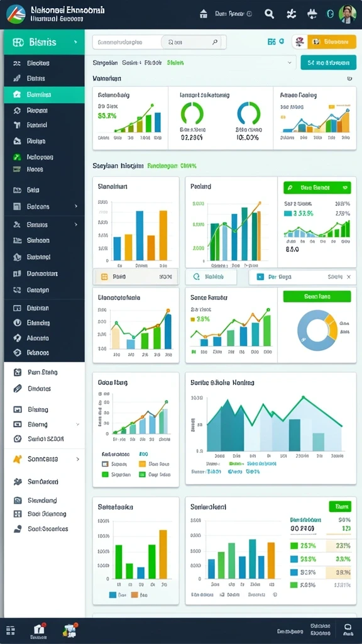The width and height of the screenshot is (362, 644).
Task: Toggle the orange legend checkbox under line chart
Action: tap(143, 464)
